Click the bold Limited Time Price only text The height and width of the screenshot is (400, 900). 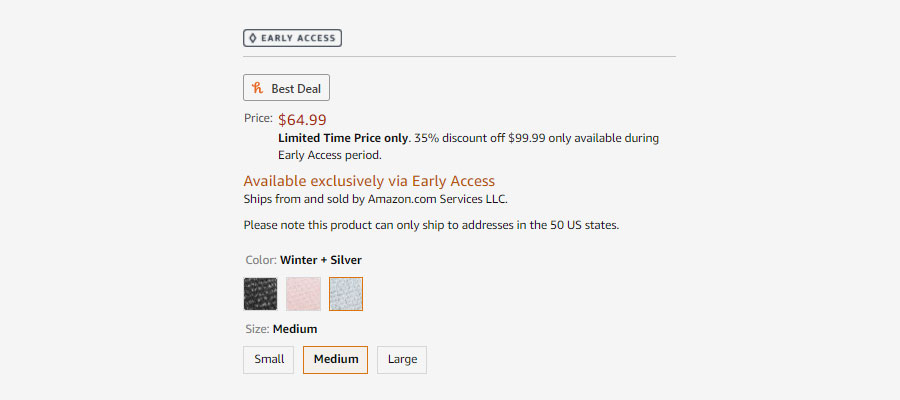pos(343,138)
